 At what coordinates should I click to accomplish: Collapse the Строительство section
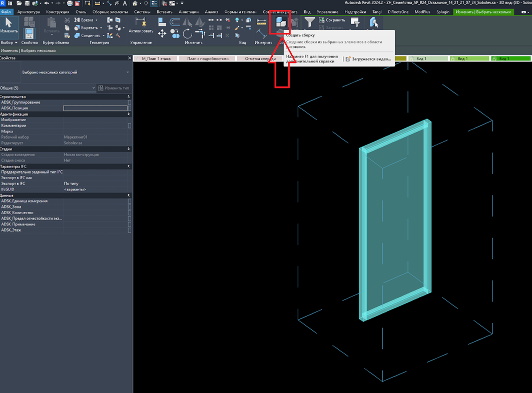pos(128,96)
